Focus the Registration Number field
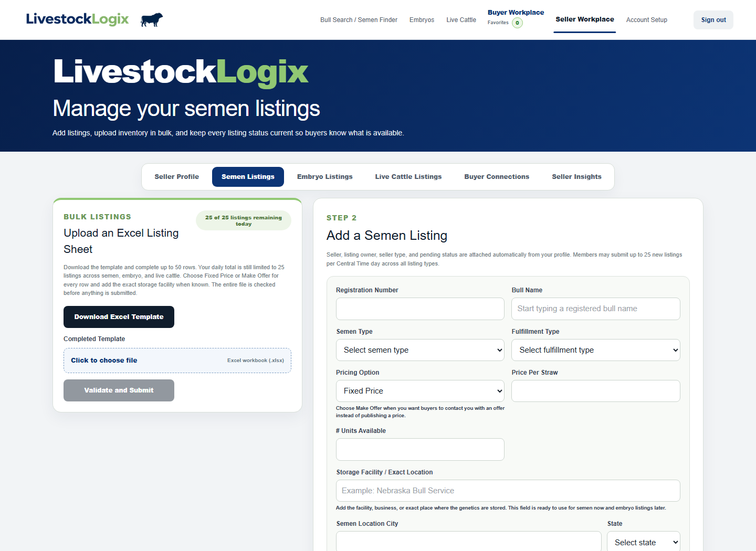This screenshot has width=756, height=551. tap(420, 309)
